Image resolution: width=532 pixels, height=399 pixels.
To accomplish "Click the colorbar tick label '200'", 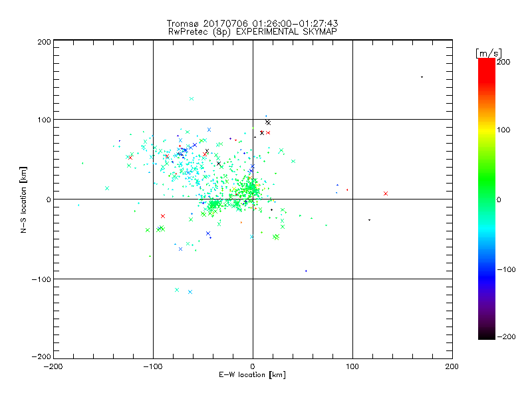I will click(x=503, y=62).
